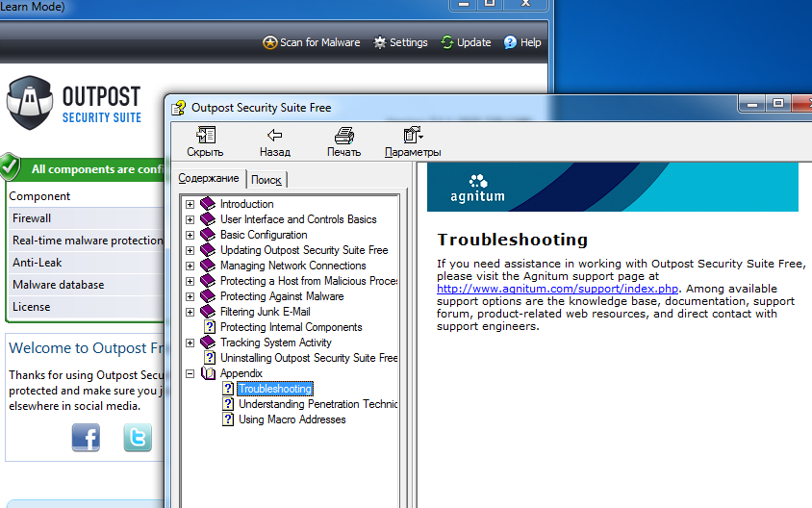Expand Updating Outpost Security Suite Free node
The image size is (812, 508).
pos(190,251)
